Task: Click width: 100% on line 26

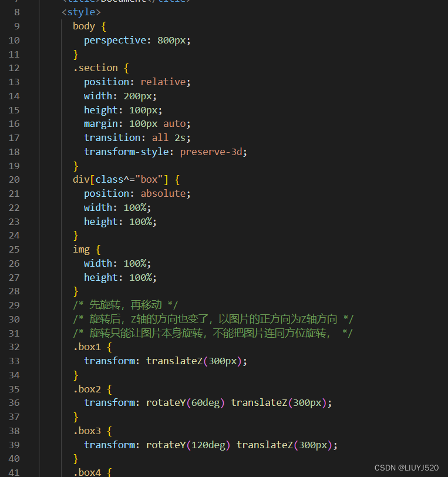Action: (x=117, y=263)
